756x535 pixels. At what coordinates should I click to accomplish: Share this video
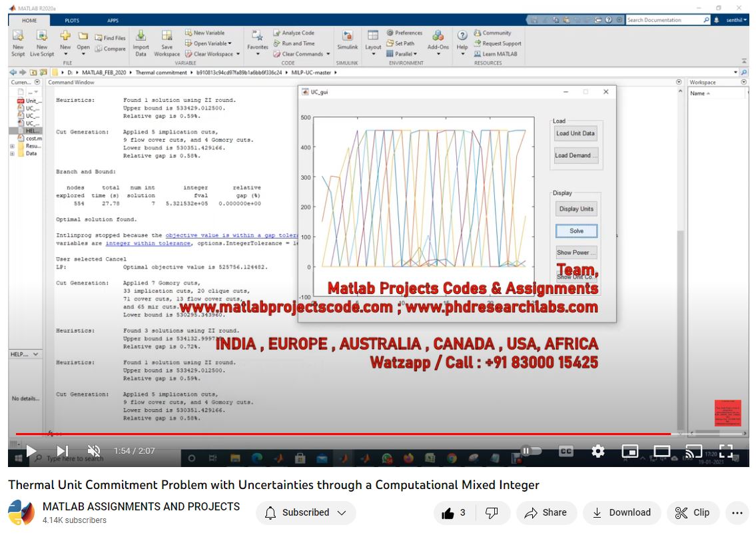point(546,512)
